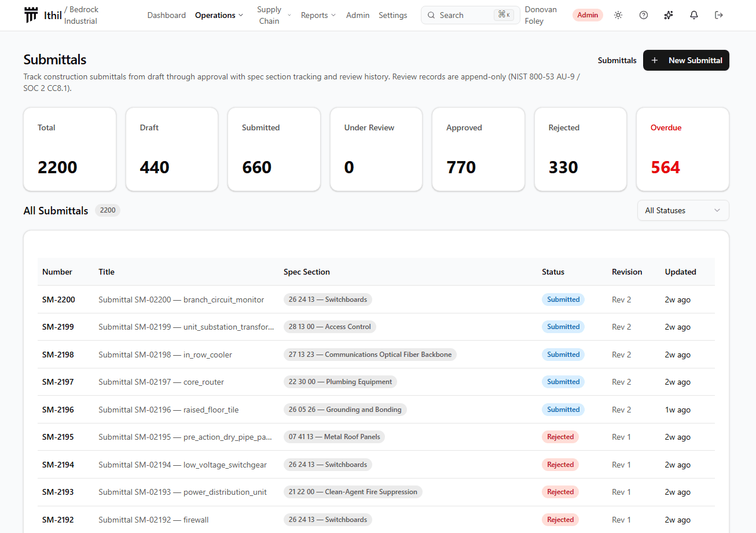Click the Submitted badge in SM-2200 row
This screenshot has width=756, height=533.
(563, 300)
